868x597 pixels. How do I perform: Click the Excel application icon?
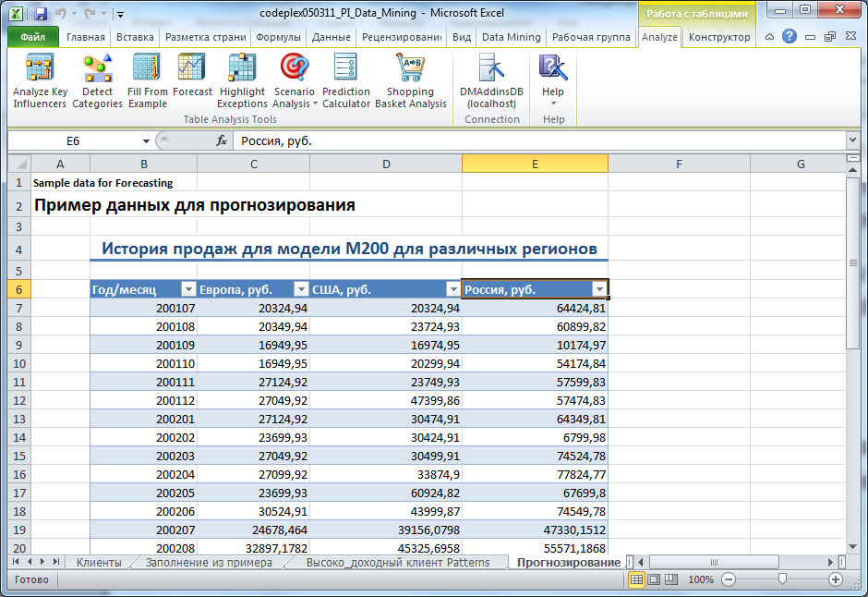click(x=16, y=13)
